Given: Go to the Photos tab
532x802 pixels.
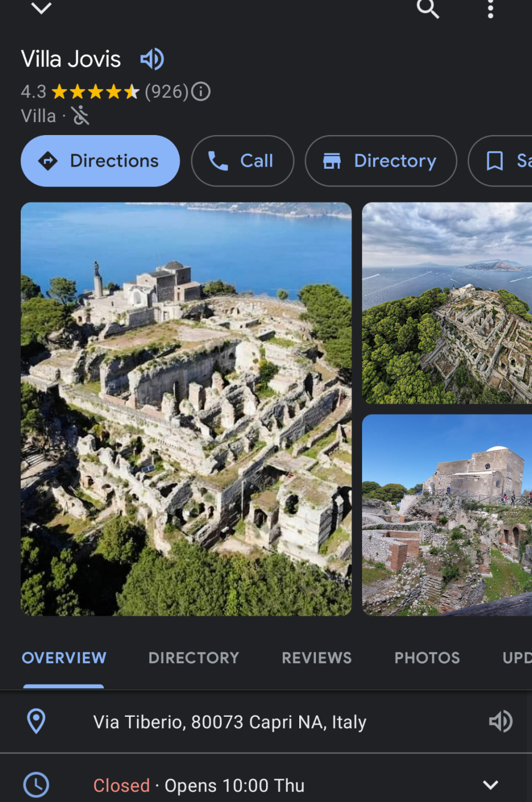Looking at the screenshot, I should click(x=427, y=658).
